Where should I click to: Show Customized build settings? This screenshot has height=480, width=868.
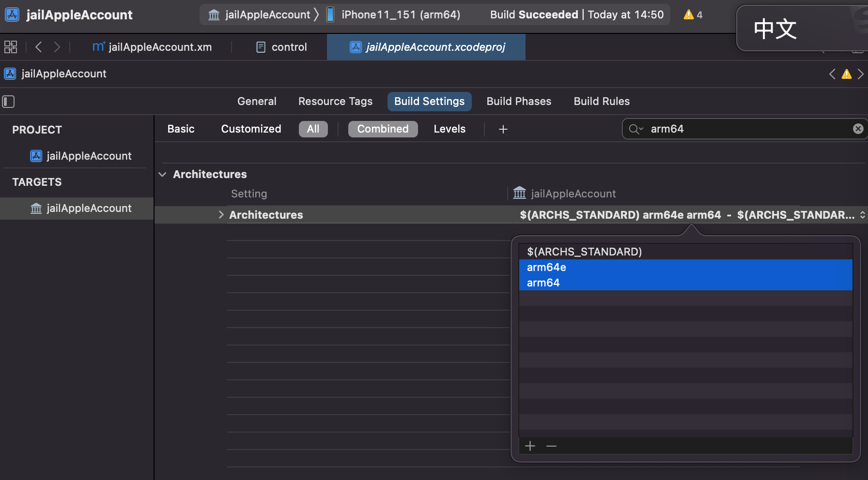(251, 129)
